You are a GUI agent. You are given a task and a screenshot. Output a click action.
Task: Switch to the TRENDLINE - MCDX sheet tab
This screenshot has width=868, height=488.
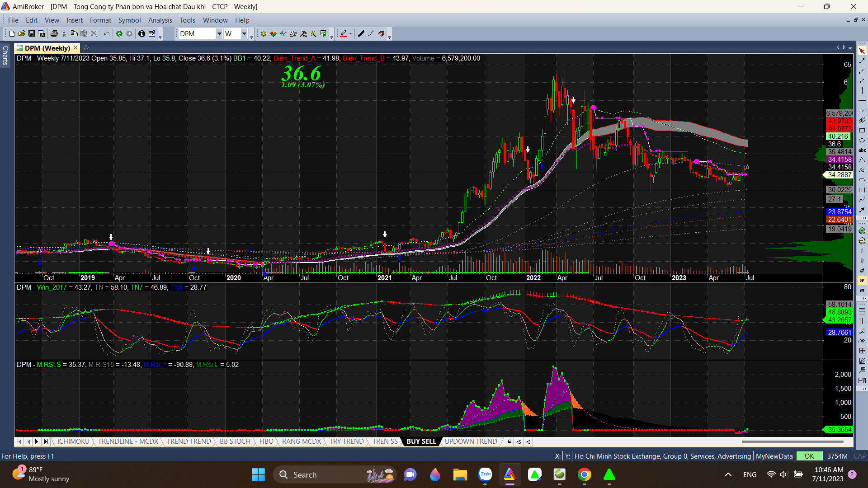[128, 441]
